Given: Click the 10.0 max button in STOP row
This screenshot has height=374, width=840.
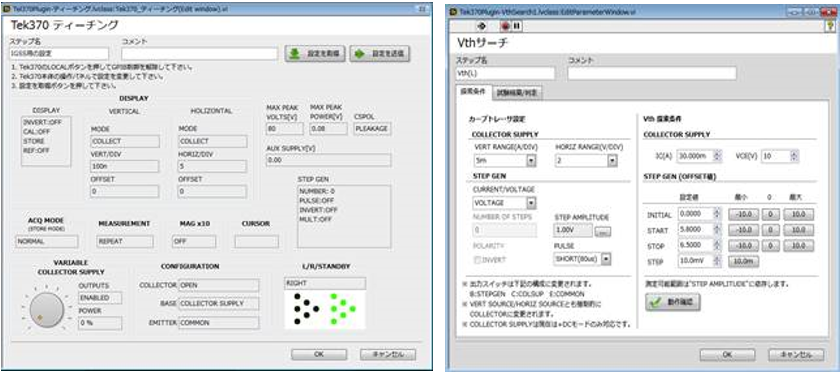Looking at the screenshot, I should pyautogui.click(x=798, y=245).
